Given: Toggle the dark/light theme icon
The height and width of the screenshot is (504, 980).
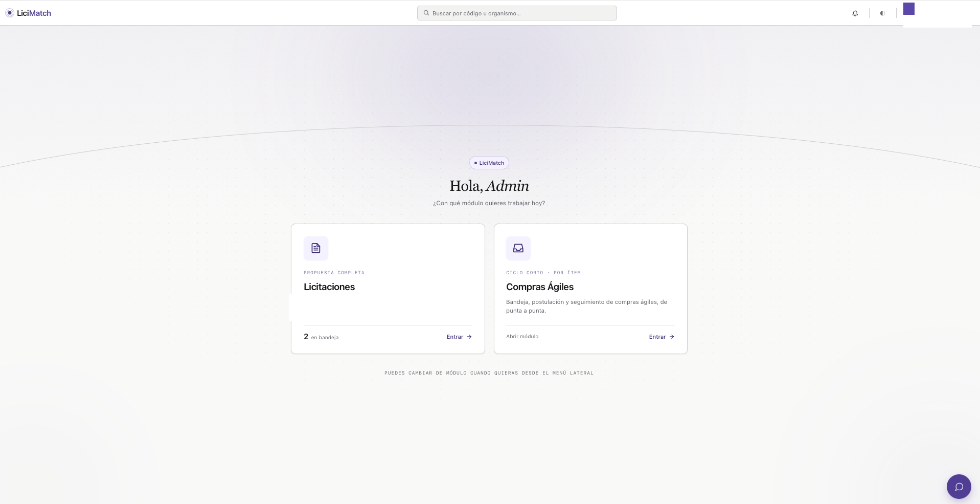Looking at the screenshot, I should (882, 13).
